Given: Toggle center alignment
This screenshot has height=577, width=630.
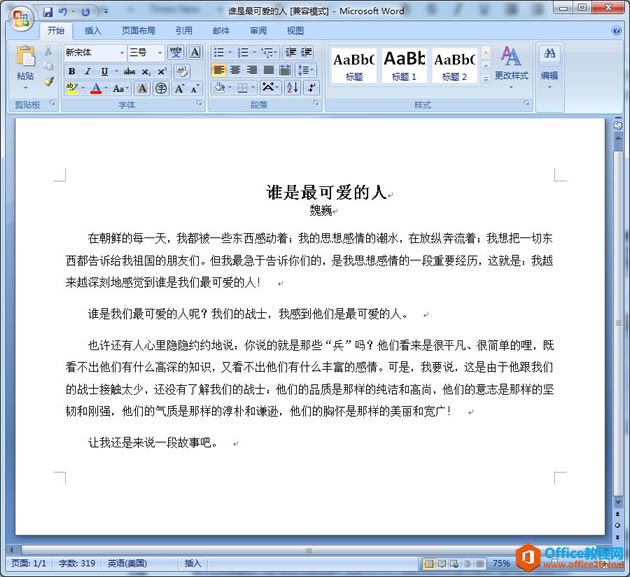Looking at the screenshot, I should 235,70.
